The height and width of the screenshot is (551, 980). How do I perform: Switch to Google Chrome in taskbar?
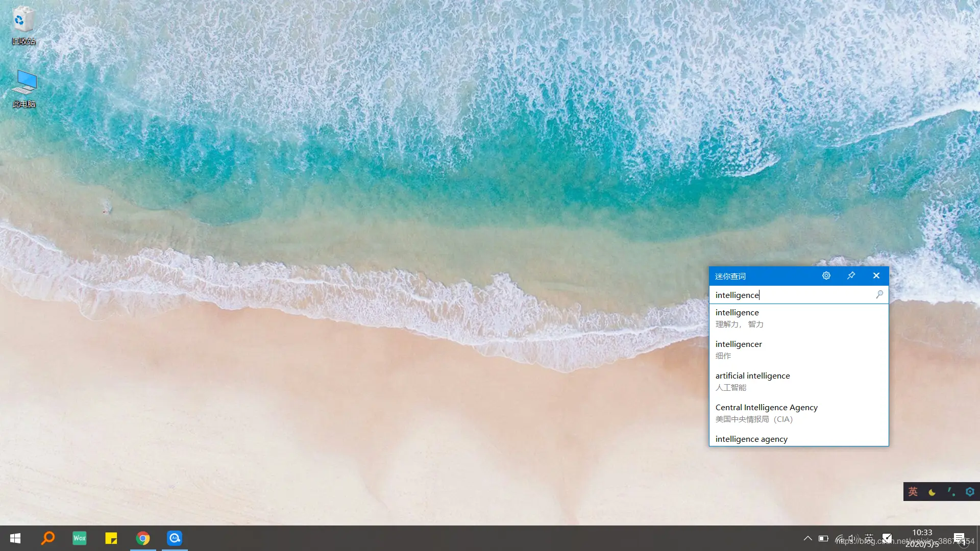tap(143, 538)
